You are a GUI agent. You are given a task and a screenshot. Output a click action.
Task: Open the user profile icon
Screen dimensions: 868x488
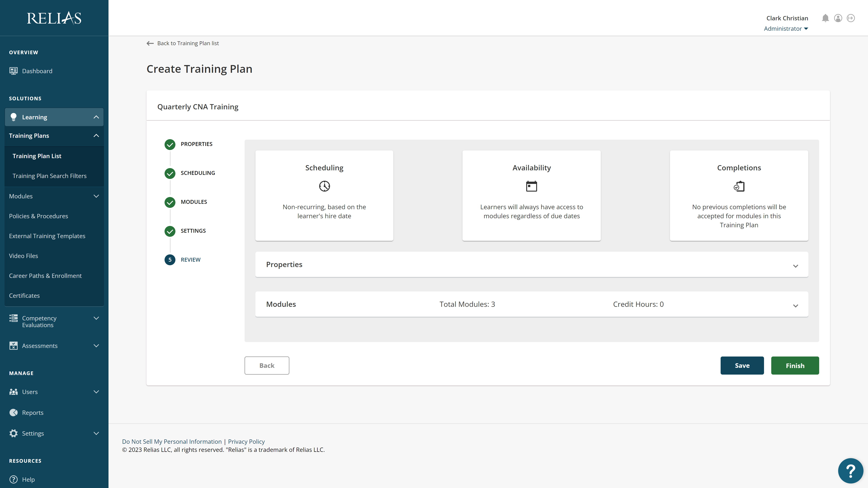click(838, 18)
